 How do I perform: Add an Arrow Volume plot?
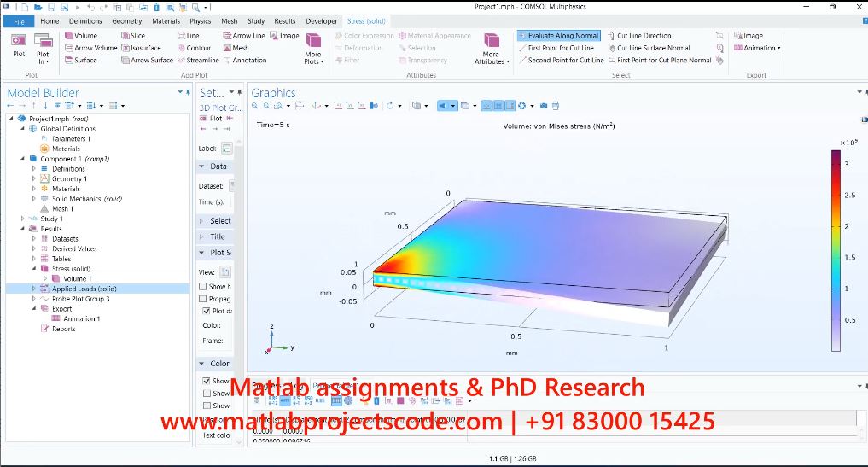pos(90,48)
